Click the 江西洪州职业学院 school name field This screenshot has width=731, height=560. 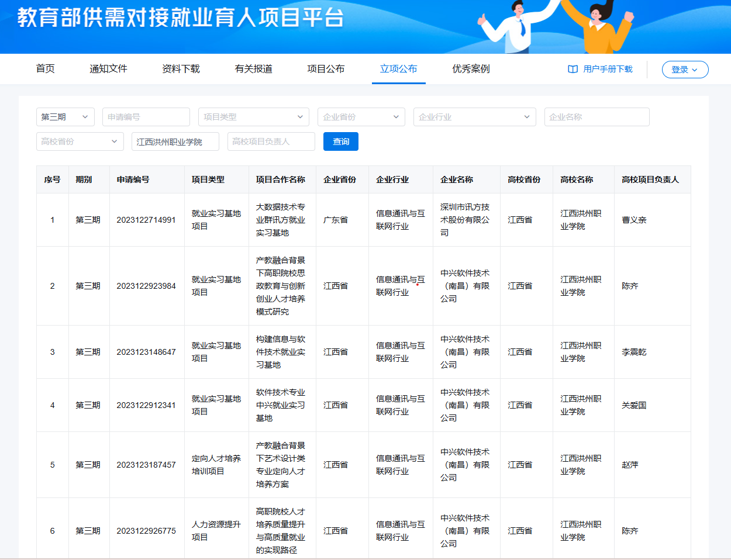[x=175, y=141]
